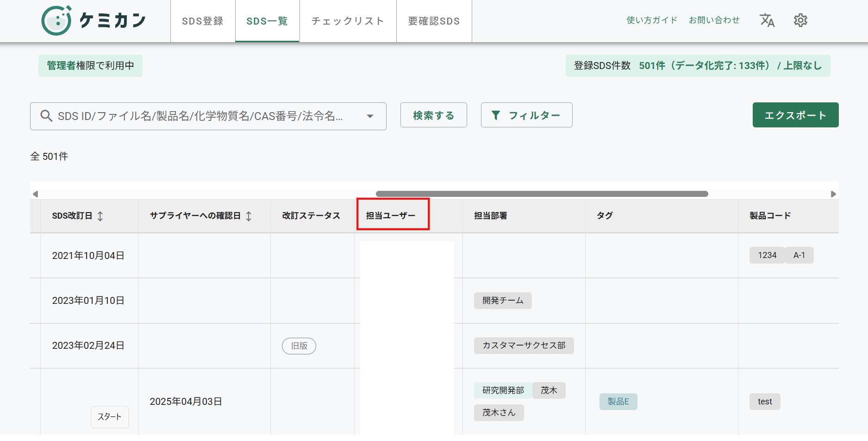The width and height of the screenshot is (868, 441).
Task: Open the お問い合わせ link
Action: [714, 20]
